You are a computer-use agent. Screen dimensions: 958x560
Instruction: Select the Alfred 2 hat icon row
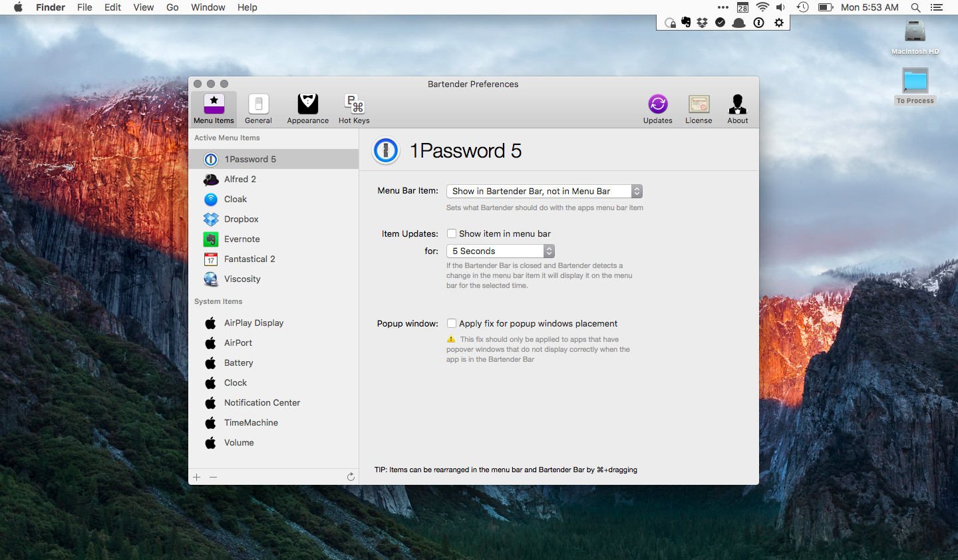[x=273, y=179]
